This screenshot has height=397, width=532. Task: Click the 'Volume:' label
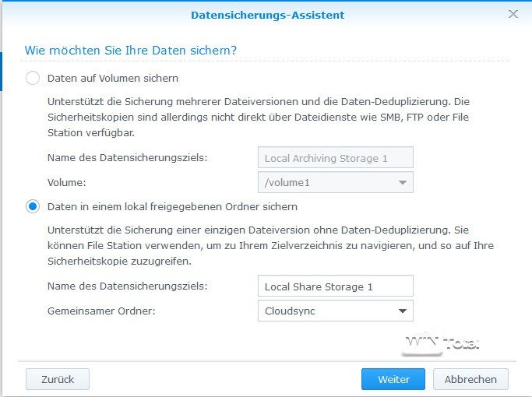tap(66, 182)
